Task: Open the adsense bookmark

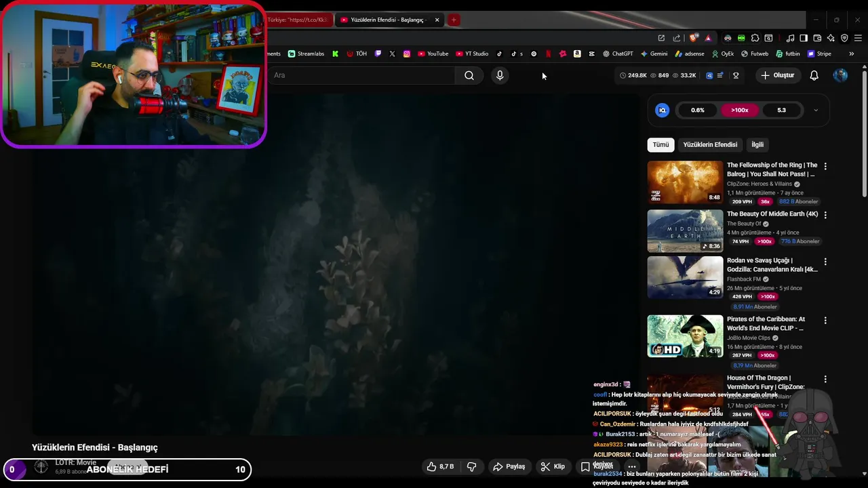Action: click(x=689, y=54)
